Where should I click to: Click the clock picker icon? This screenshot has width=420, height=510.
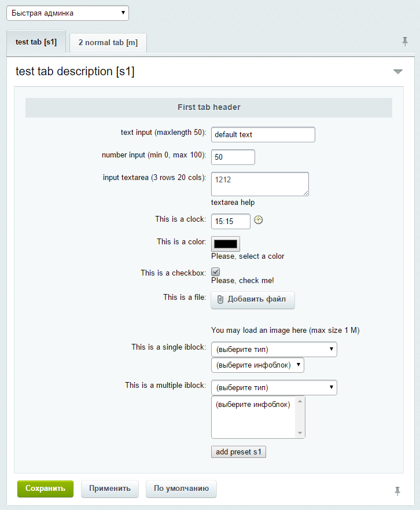pyautogui.click(x=259, y=220)
